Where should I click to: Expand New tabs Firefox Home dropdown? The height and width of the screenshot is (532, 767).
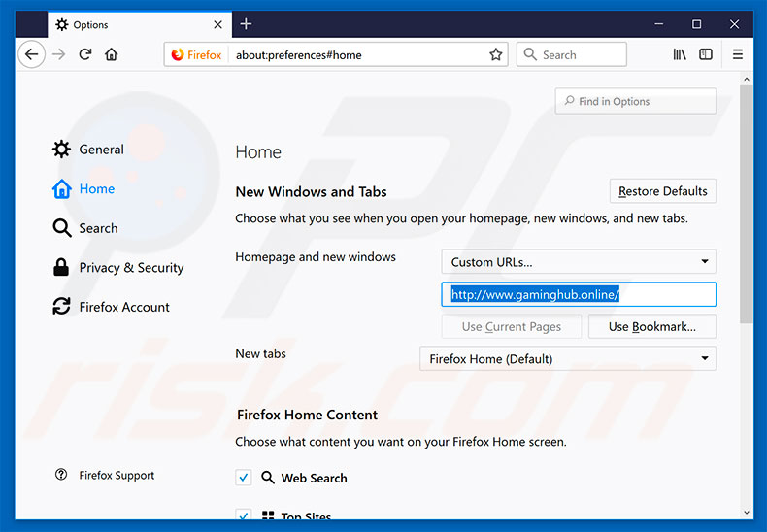coord(568,359)
